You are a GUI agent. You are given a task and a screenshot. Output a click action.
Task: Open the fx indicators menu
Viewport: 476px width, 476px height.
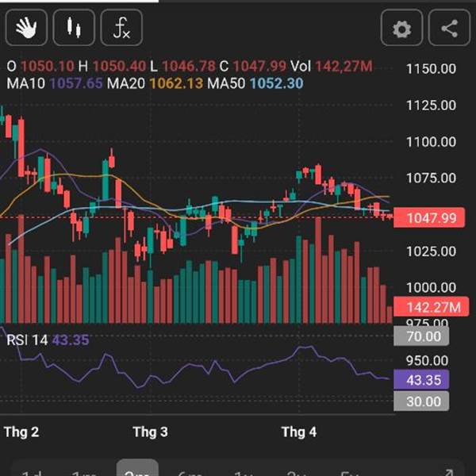point(121,28)
